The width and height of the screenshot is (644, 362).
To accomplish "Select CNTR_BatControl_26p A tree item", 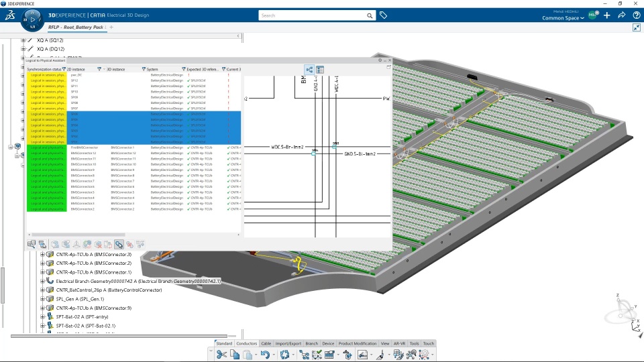I will coord(109,290).
